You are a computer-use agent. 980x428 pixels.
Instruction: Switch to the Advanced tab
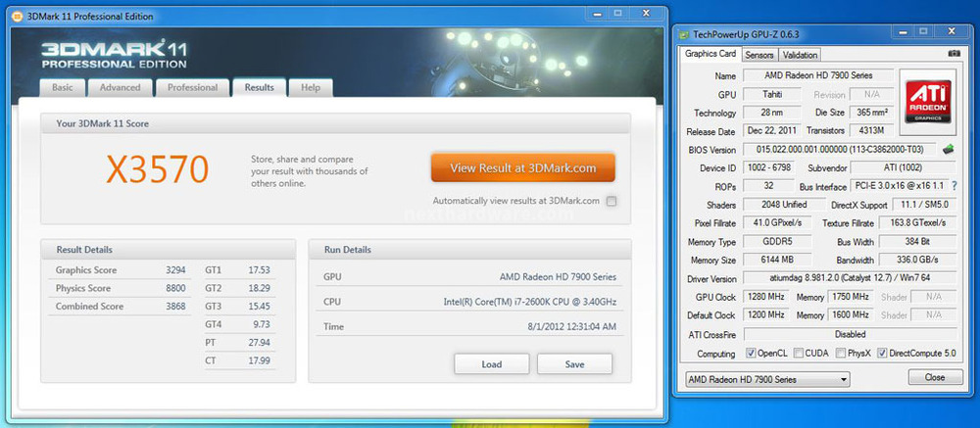(120, 87)
